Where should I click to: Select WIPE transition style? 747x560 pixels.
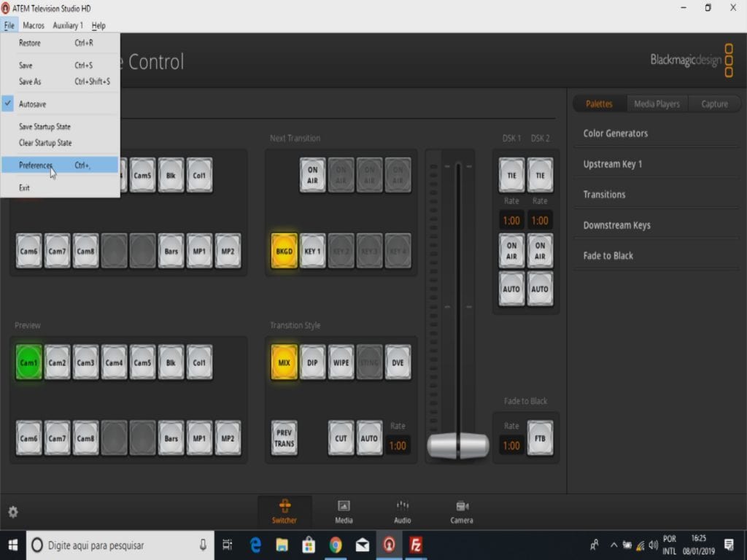coord(341,362)
